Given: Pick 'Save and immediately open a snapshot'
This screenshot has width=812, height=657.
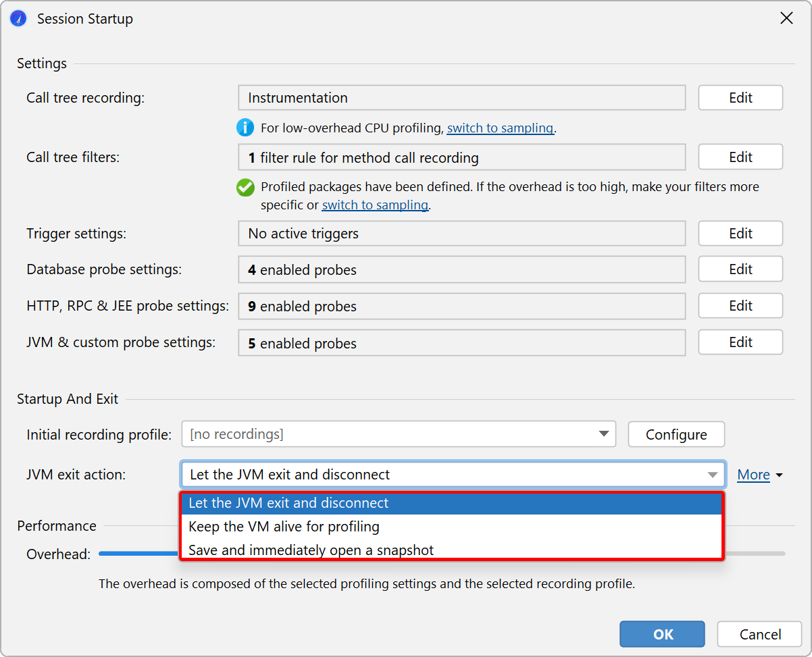Looking at the screenshot, I should [x=451, y=550].
